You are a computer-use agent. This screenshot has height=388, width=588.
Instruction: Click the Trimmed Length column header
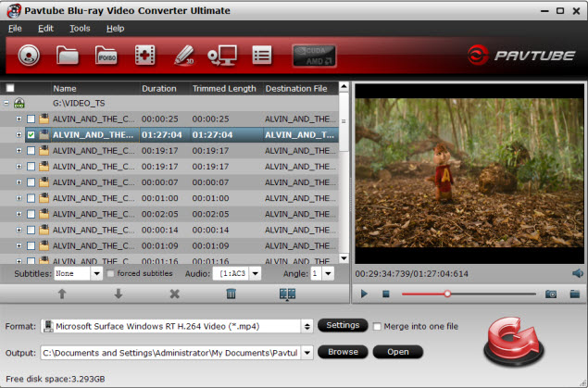point(227,89)
